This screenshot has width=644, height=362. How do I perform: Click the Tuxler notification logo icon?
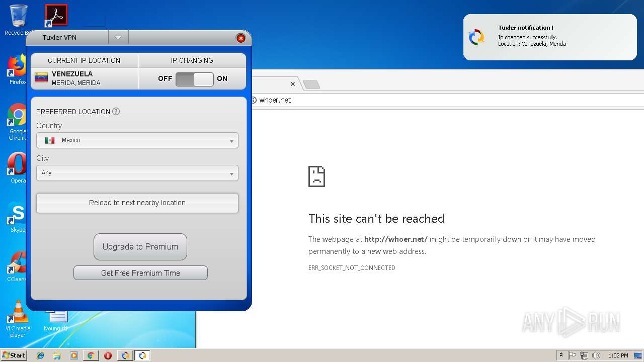click(476, 37)
